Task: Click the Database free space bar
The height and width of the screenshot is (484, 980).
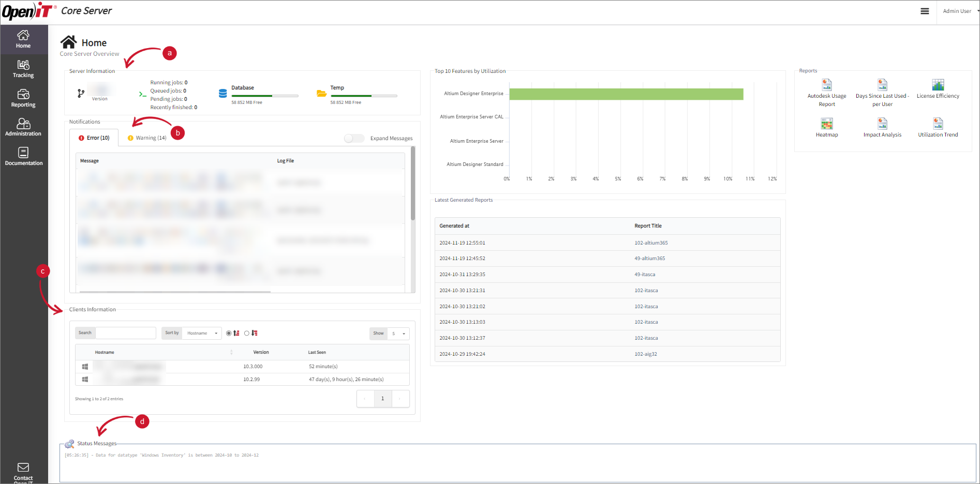Action: [265, 96]
